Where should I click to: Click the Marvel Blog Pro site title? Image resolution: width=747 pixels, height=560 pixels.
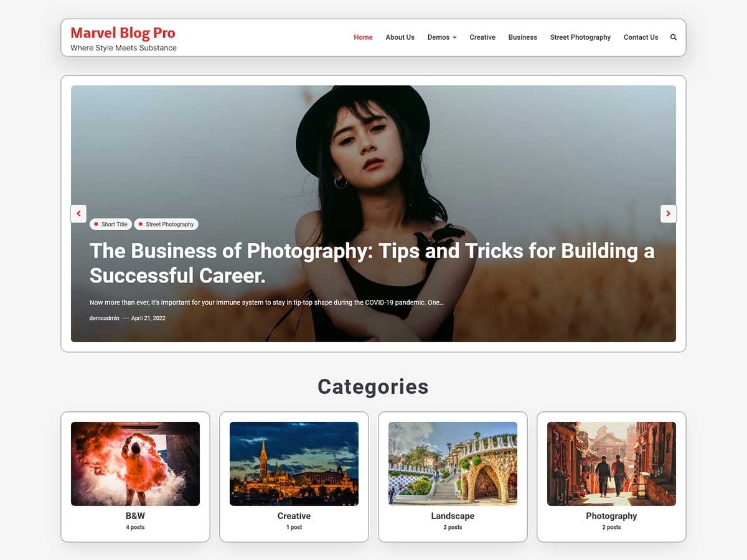123,33
